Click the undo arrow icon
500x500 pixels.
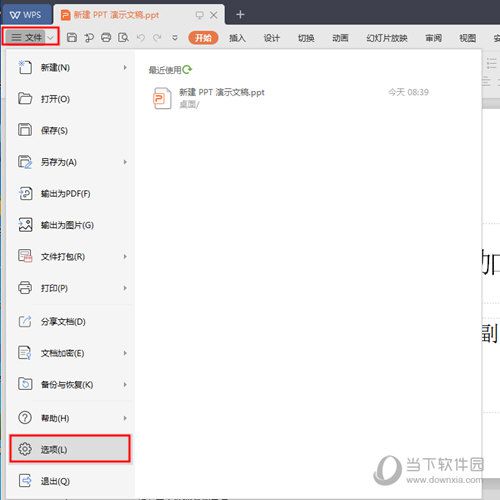[141, 38]
